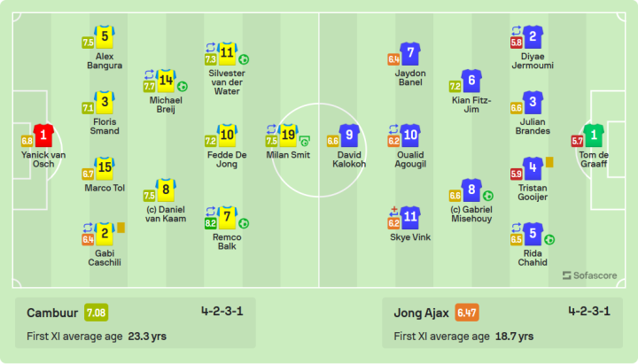Click Yanick van Osch's red goalkeeper shirt
Viewport: 638px width, 364px height.
click(x=44, y=135)
